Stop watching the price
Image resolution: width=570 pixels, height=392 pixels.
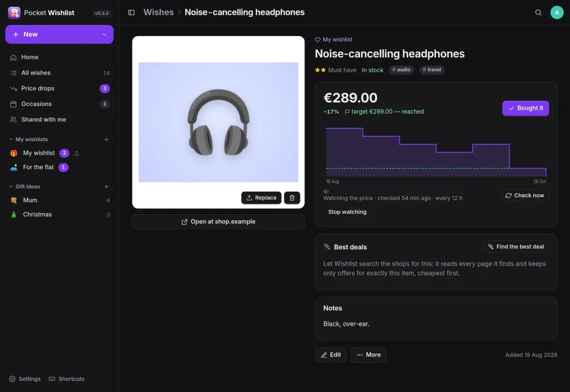(347, 212)
